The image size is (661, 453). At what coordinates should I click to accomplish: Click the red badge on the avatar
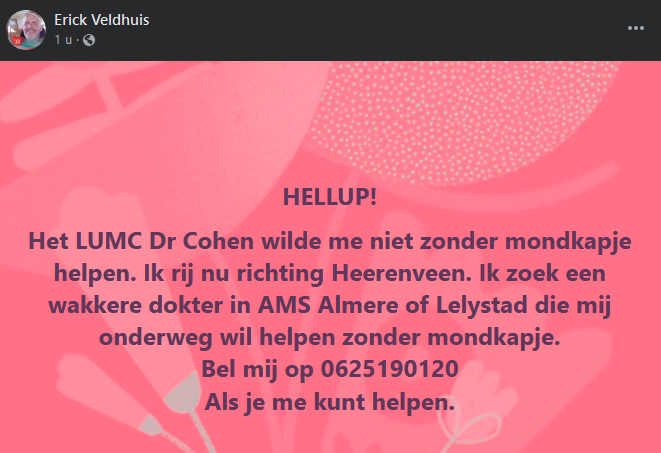[17, 41]
